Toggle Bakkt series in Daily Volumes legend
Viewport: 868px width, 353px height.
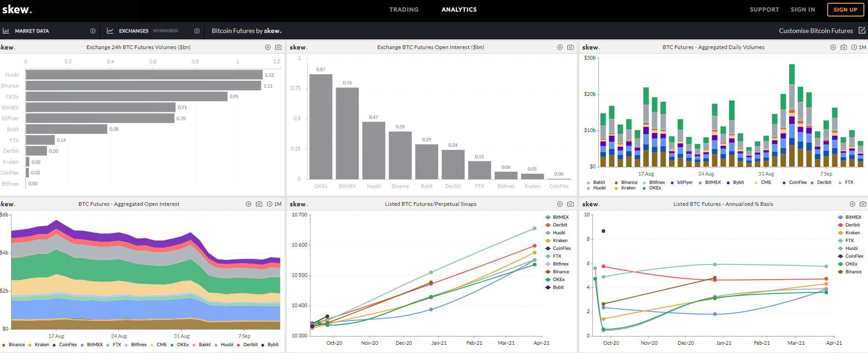point(596,182)
